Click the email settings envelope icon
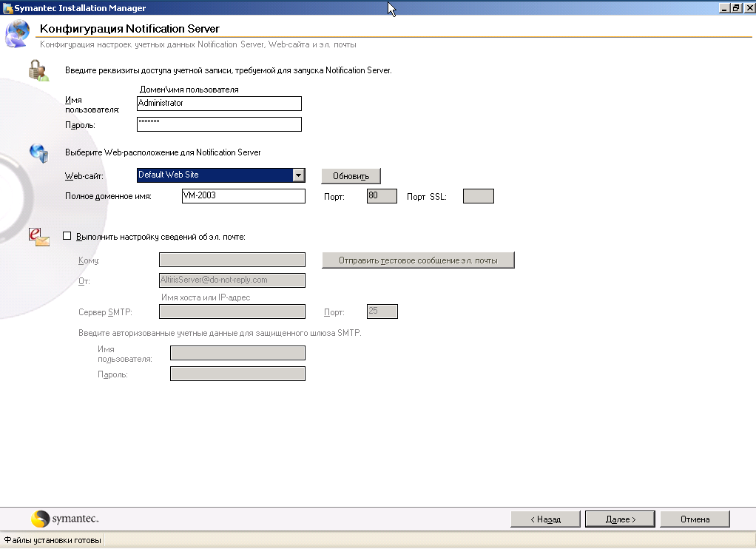 (x=39, y=237)
